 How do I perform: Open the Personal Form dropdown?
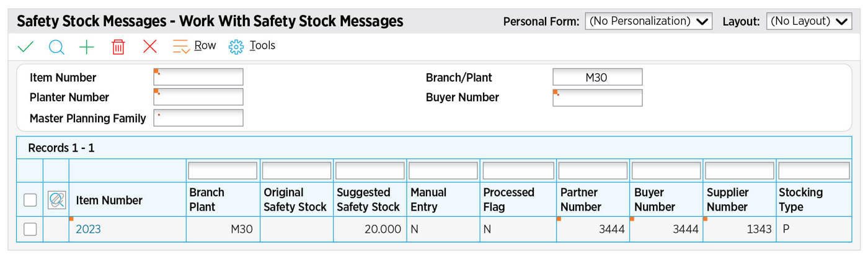(x=649, y=21)
